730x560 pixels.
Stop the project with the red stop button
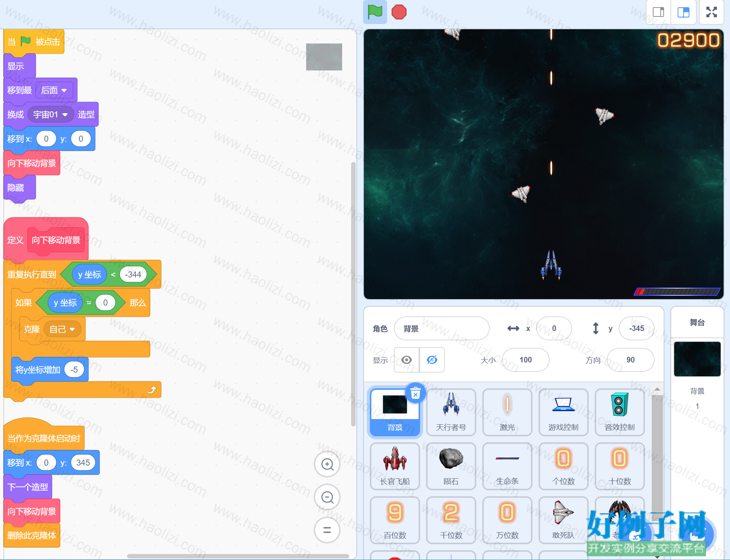tap(399, 12)
